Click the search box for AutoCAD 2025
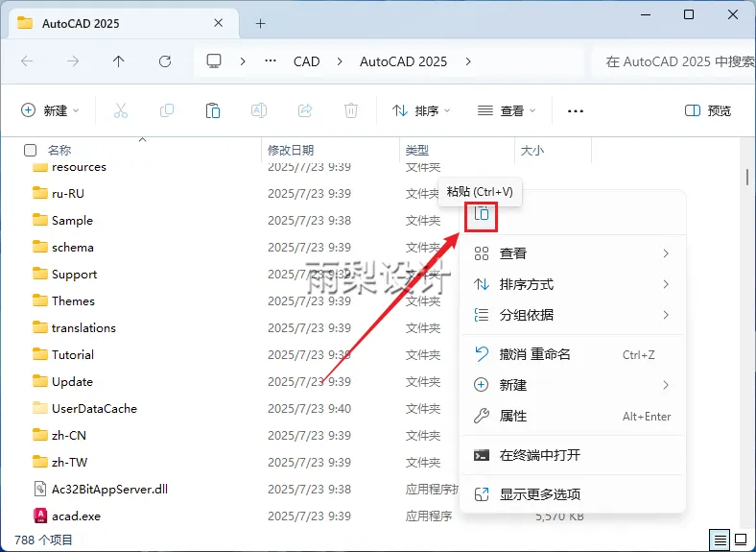Viewport: 756px width, 552px height. [673, 61]
